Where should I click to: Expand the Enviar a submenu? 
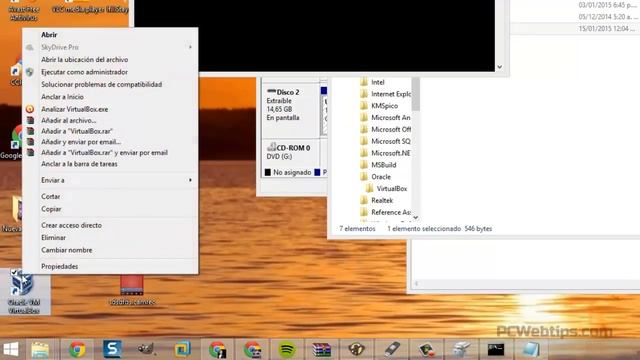pos(110,180)
